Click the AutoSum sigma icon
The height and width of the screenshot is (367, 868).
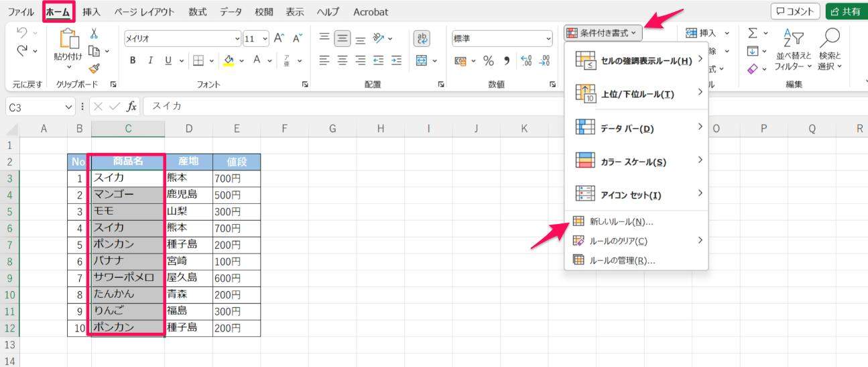point(753,32)
